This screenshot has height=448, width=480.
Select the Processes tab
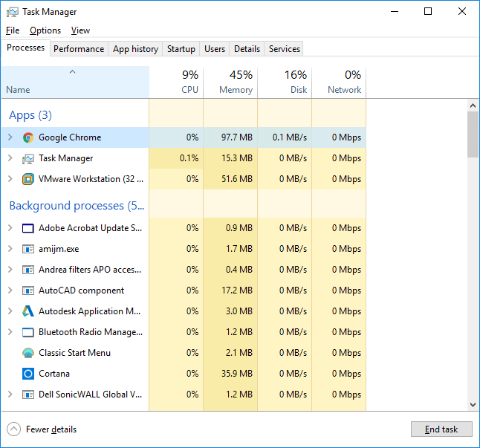(x=26, y=48)
